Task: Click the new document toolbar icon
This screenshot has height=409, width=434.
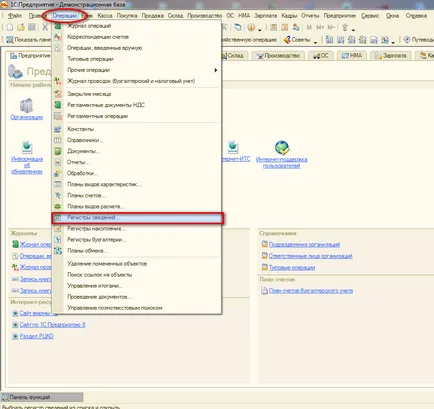Action: click(10, 28)
